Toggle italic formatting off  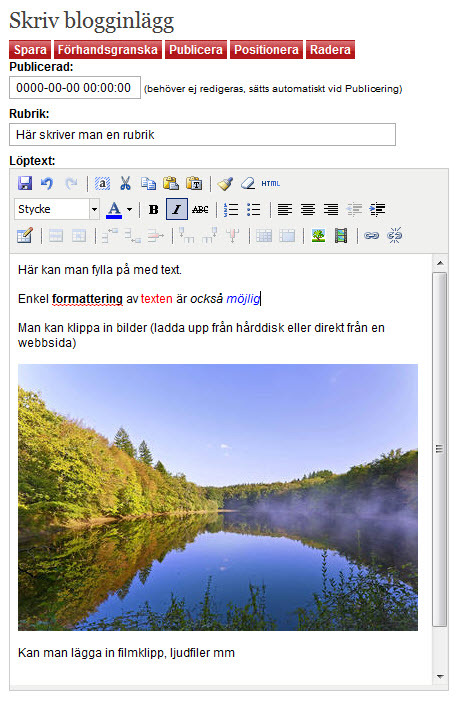click(x=177, y=209)
